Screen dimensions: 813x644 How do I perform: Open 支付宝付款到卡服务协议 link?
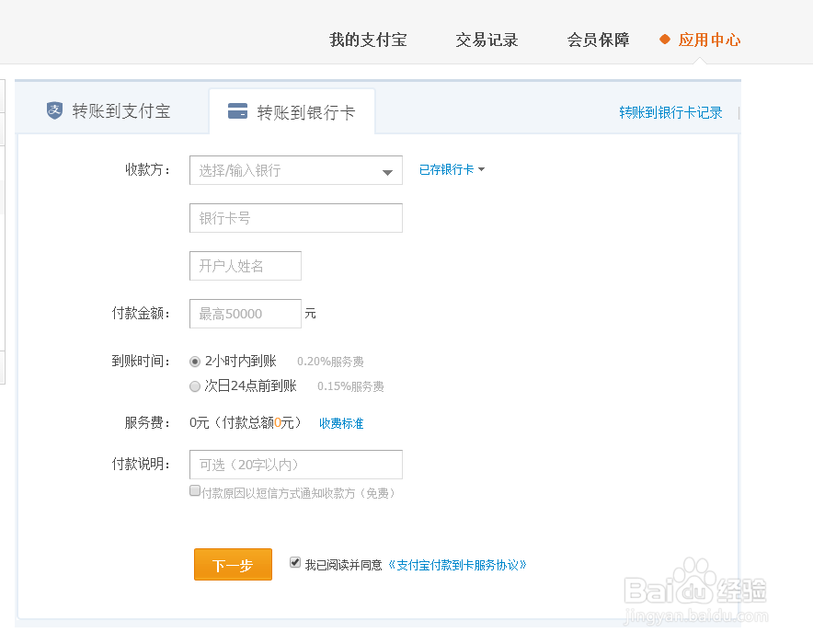pyautogui.click(x=457, y=565)
